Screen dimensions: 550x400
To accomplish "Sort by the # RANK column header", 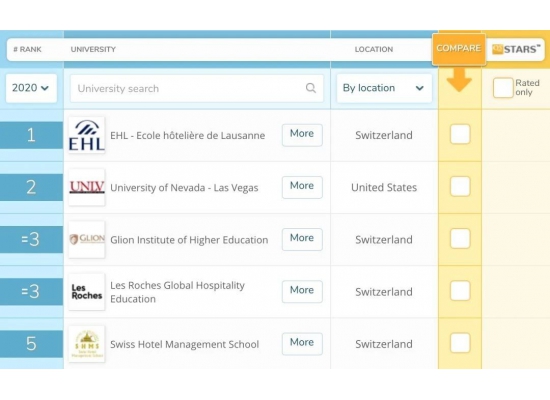I will pos(27,49).
